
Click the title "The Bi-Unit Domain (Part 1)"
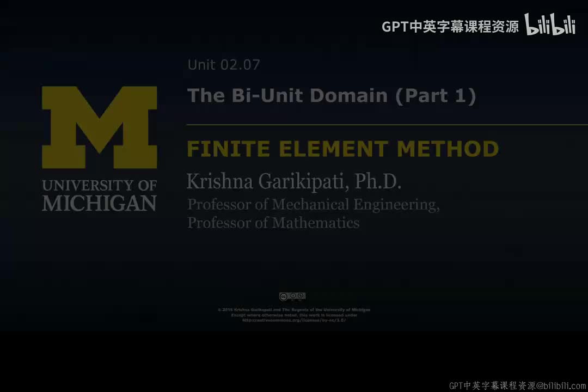point(332,96)
